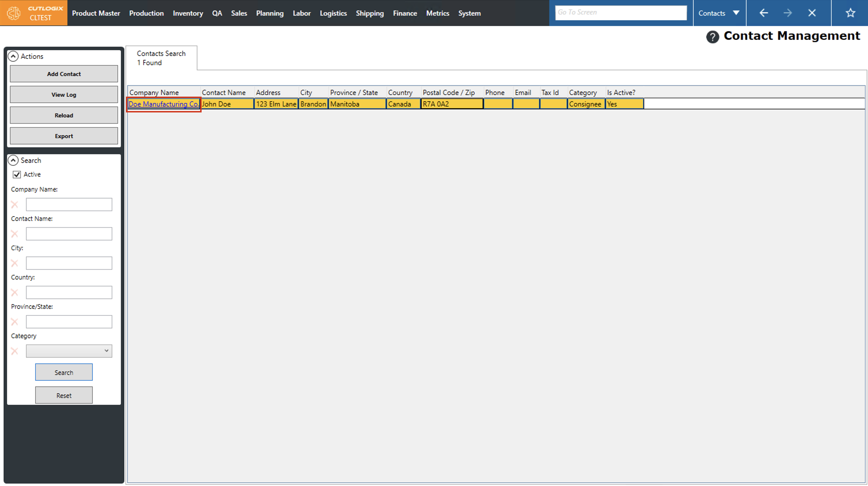Image resolution: width=868 pixels, height=486 pixels.
Task: Click the Go To Screen field
Action: point(621,12)
